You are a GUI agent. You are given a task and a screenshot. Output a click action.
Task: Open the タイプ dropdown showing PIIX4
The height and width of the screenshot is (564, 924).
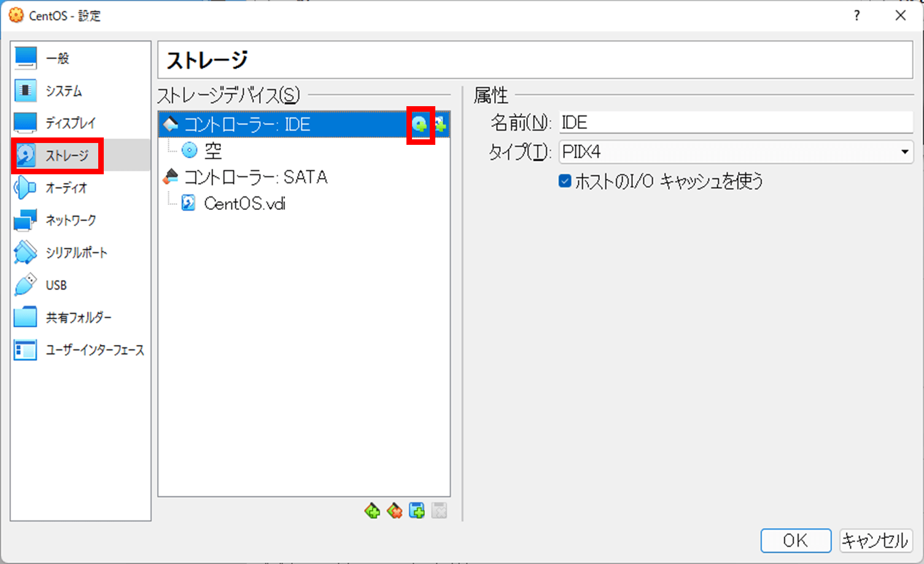click(x=736, y=152)
